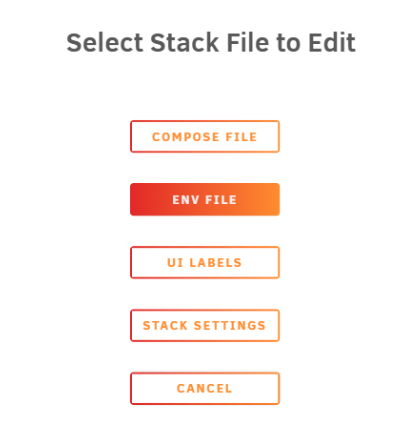Choose STACK SETTINGS option
Viewport: 398px width, 425px height.
205,325
